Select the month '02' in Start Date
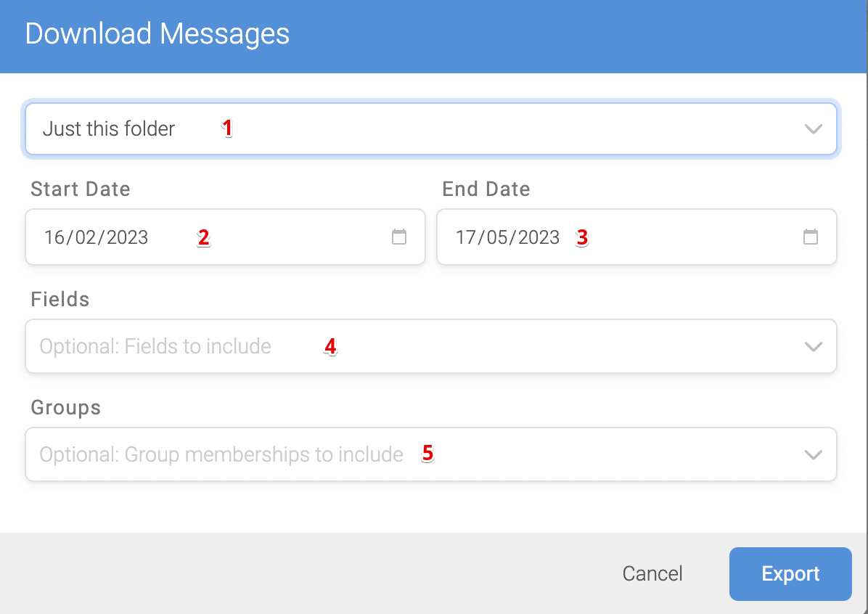Image resolution: width=868 pixels, height=614 pixels. pyautogui.click(x=86, y=237)
